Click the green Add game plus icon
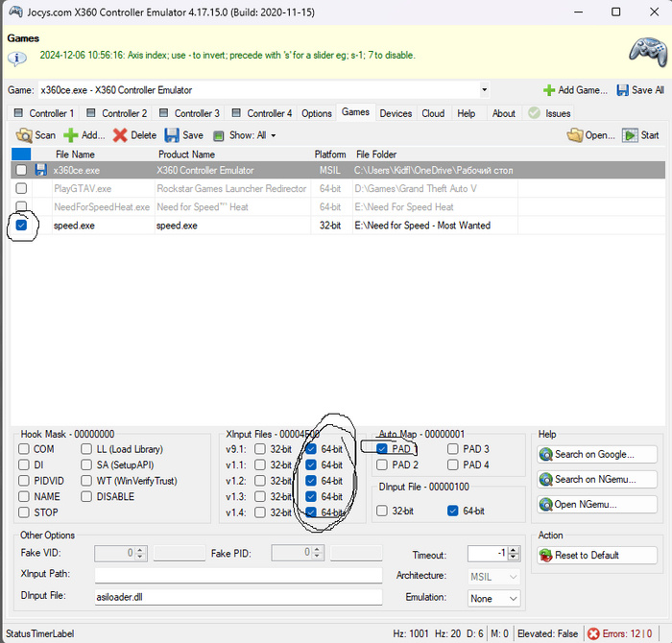672x643 pixels. coord(70,135)
